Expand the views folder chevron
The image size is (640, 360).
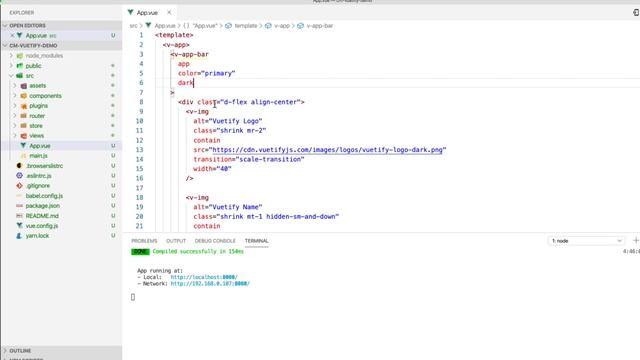tap(15, 136)
